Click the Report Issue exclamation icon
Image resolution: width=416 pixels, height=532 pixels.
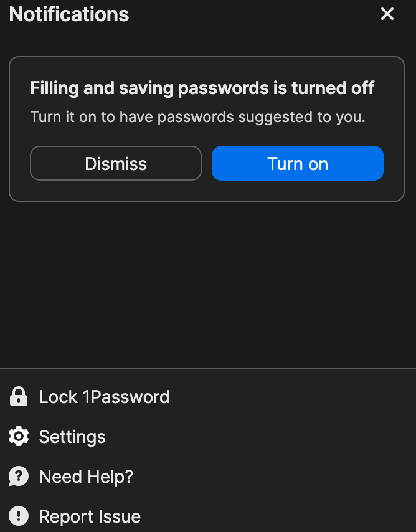click(x=19, y=516)
